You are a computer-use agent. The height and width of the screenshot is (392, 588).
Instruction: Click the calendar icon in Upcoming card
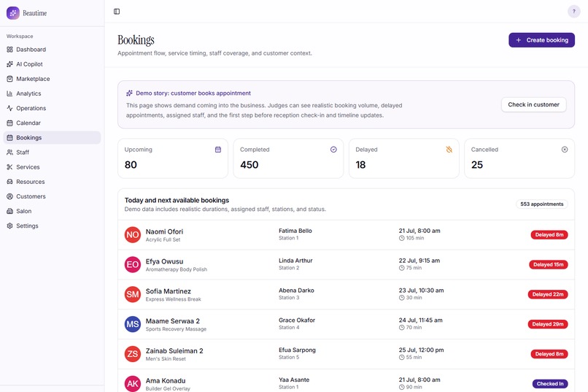click(x=218, y=150)
